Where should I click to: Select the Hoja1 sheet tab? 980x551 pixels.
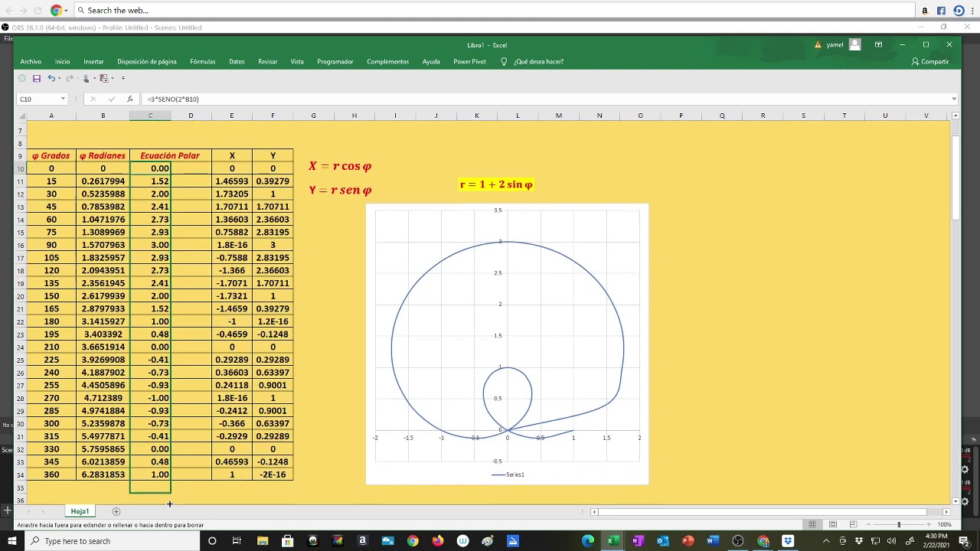pos(80,511)
